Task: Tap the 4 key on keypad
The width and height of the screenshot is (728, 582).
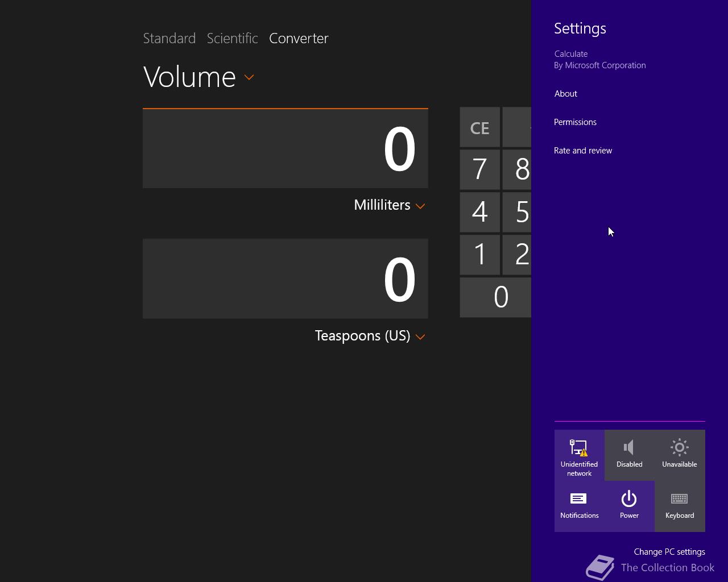Action: pos(479,212)
